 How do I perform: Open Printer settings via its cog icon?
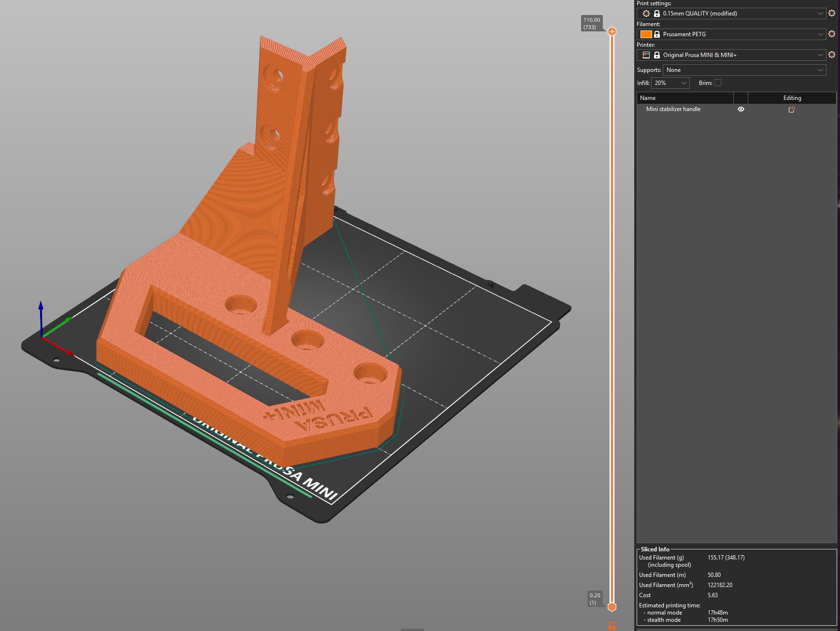pyautogui.click(x=832, y=55)
